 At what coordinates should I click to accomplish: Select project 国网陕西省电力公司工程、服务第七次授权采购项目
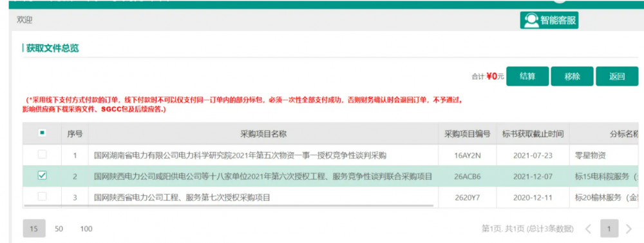tap(182, 197)
